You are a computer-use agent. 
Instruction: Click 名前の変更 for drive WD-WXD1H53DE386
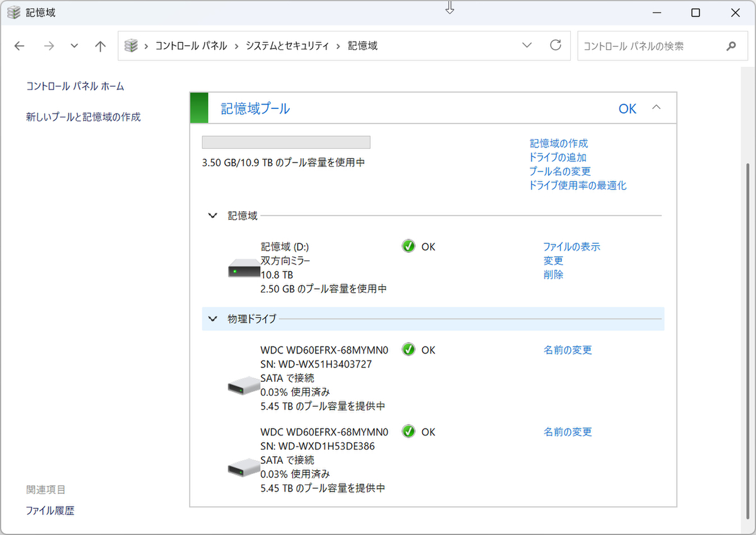click(x=568, y=432)
